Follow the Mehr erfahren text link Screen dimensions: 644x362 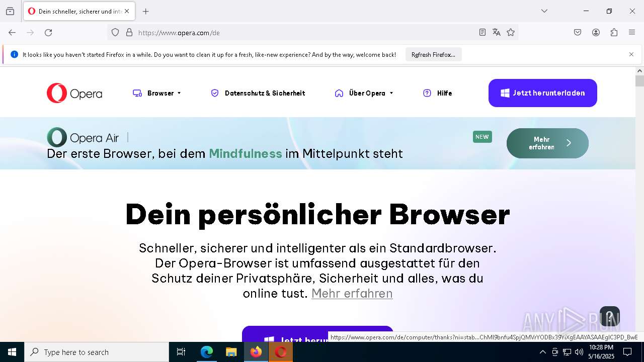[x=352, y=293]
